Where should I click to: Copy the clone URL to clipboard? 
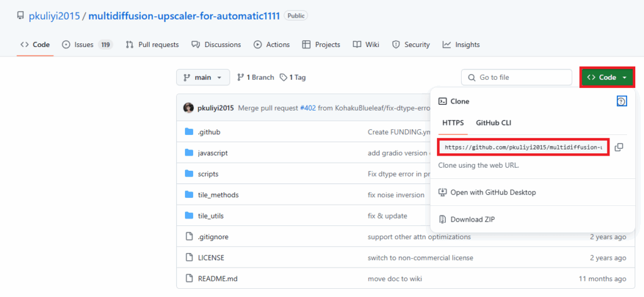(x=619, y=148)
